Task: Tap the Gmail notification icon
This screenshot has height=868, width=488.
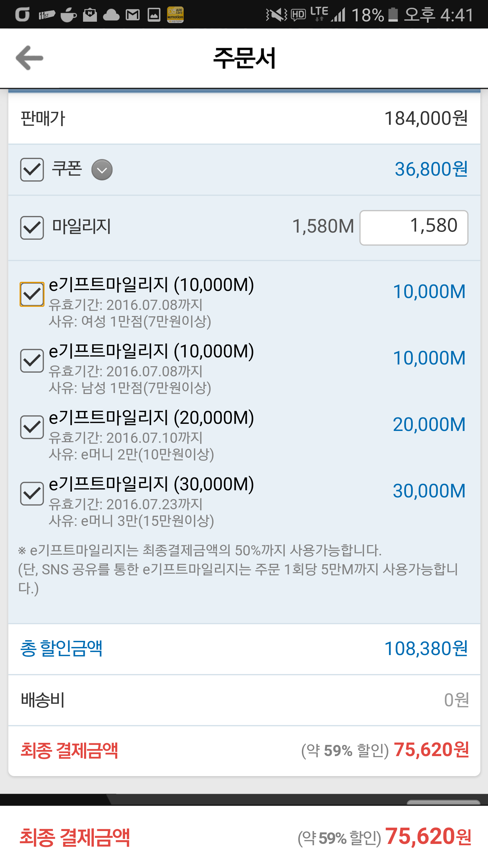Action: click(x=133, y=15)
